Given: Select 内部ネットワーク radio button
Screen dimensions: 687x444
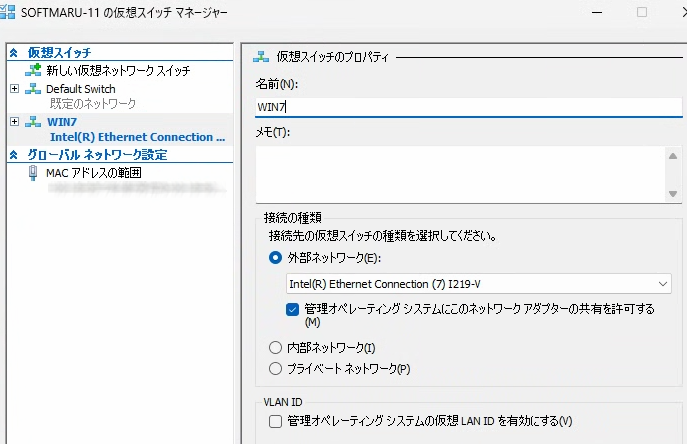Looking at the screenshot, I should [275, 348].
